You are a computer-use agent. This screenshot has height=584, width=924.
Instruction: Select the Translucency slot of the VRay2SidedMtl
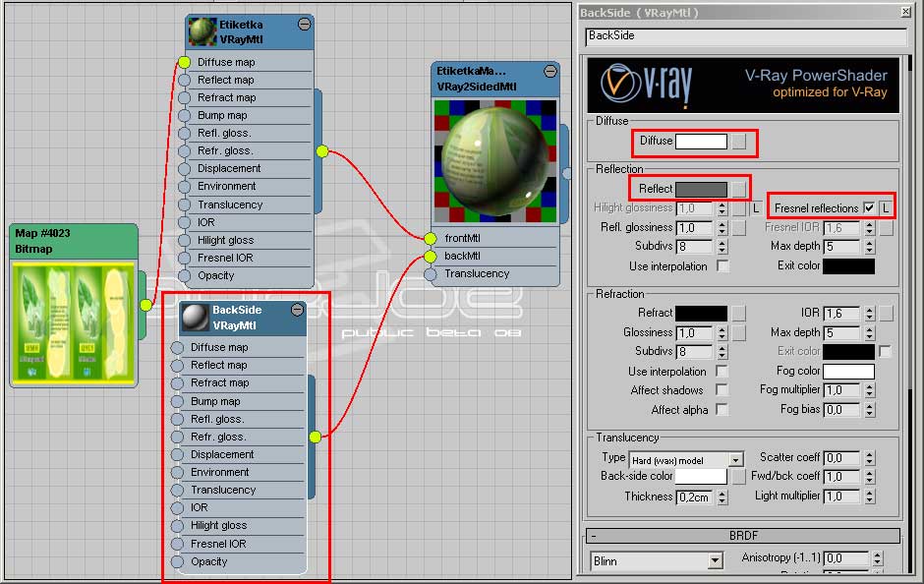[x=477, y=274]
